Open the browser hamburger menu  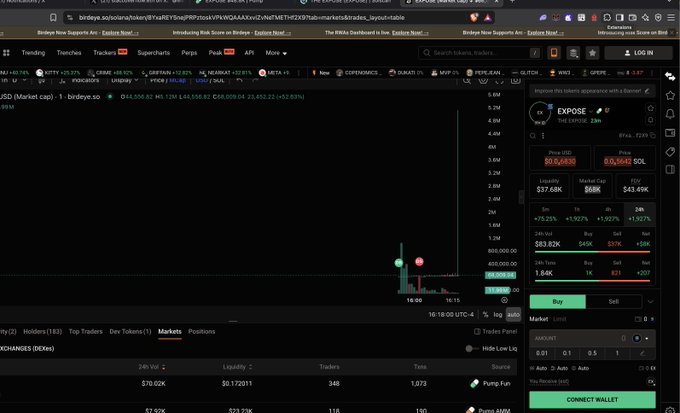[x=671, y=17]
